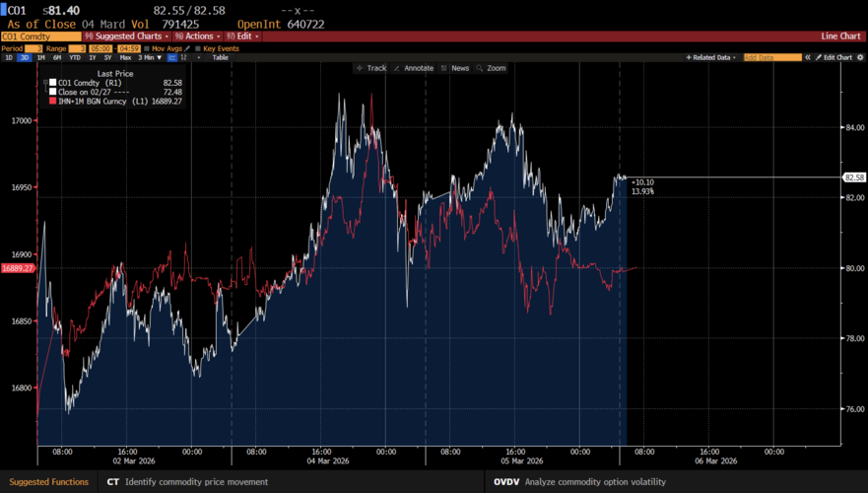Screen dimensions: 868x493
Task: Enable the Mov Avgs checkbox
Action: tap(147, 47)
